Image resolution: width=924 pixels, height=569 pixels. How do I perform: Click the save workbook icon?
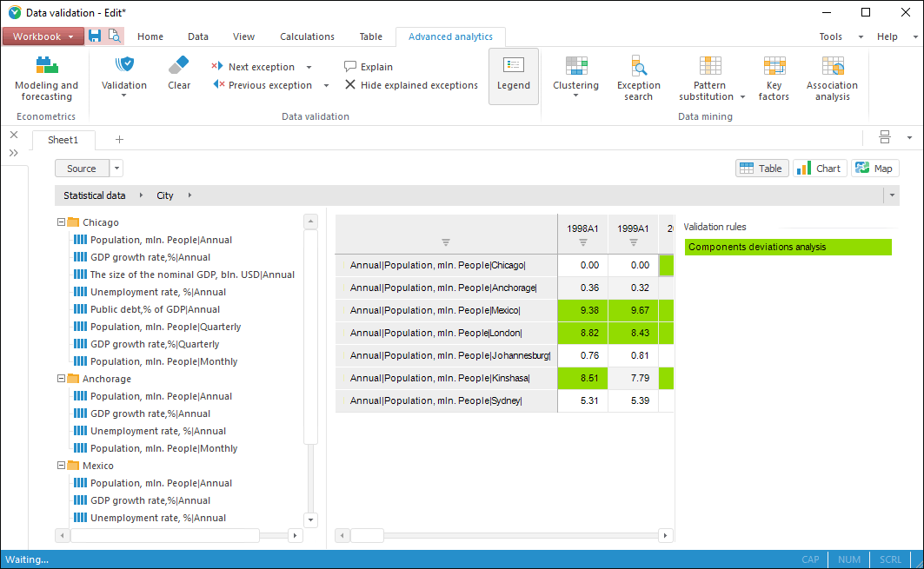click(96, 36)
